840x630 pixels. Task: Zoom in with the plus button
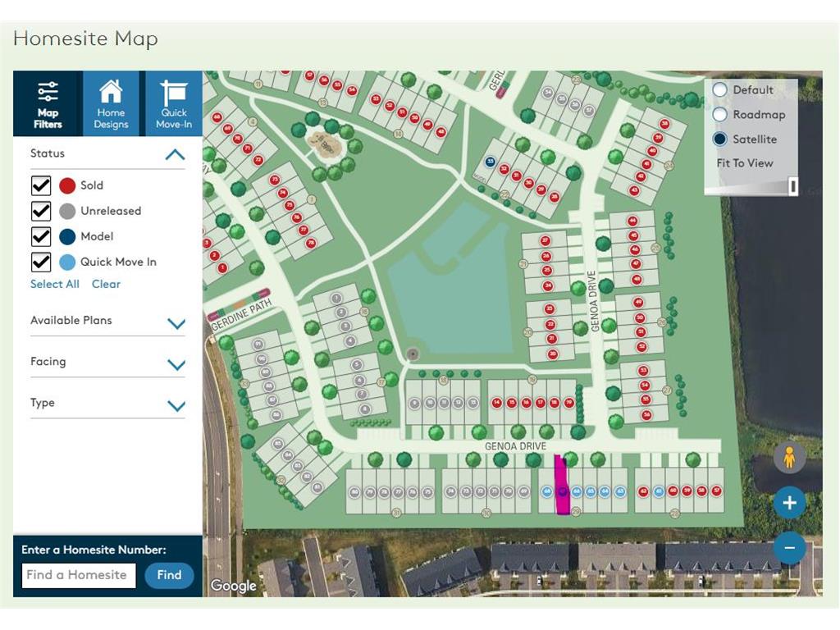coord(789,503)
